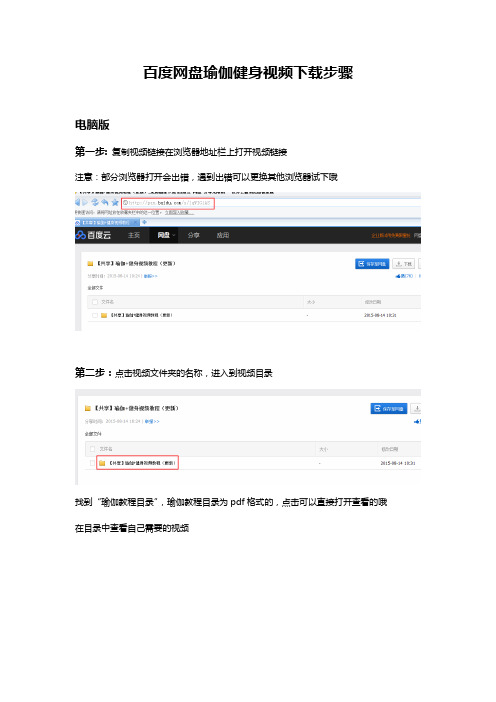This screenshot has height=702, width=496.
Task: Click 举报>> link in step-two screenshot
Action: tap(153, 421)
